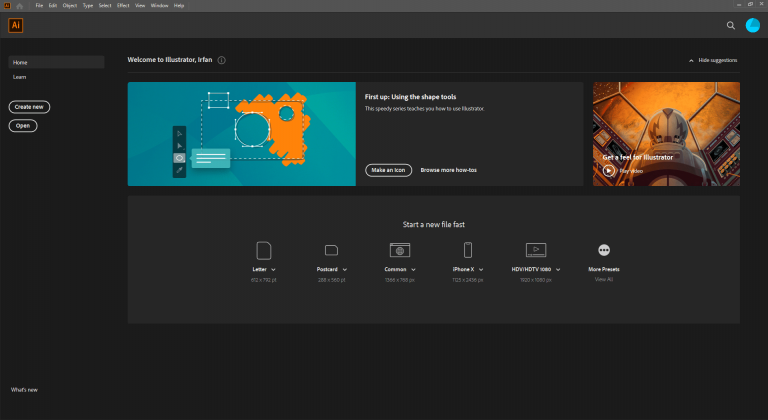Open the Help menu
768x420 pixels.
pyautogui.click(x=179, y=6)
